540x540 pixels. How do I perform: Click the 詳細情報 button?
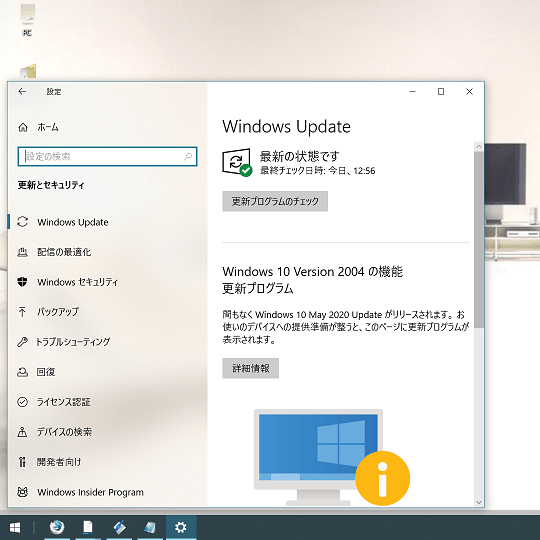click(250, 368)
